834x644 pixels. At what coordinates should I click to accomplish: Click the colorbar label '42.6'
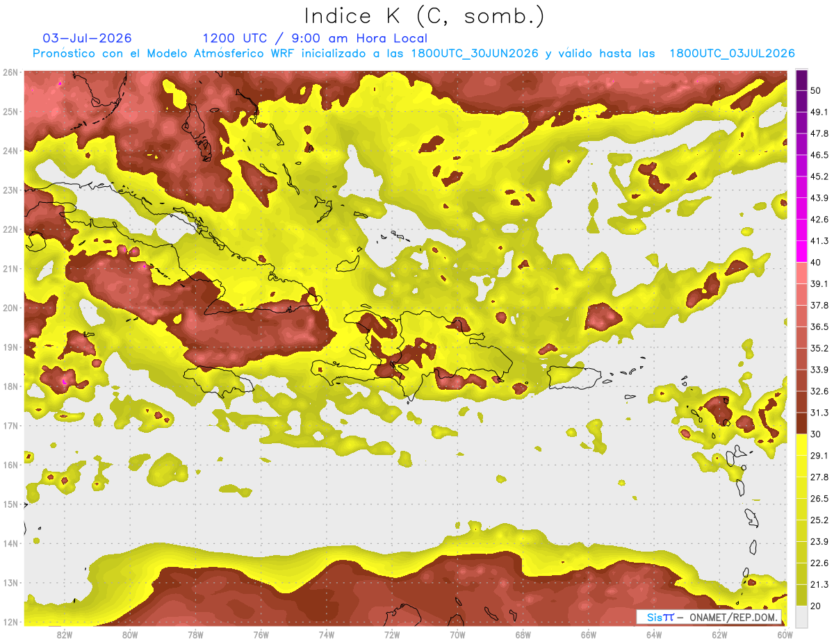819,220
